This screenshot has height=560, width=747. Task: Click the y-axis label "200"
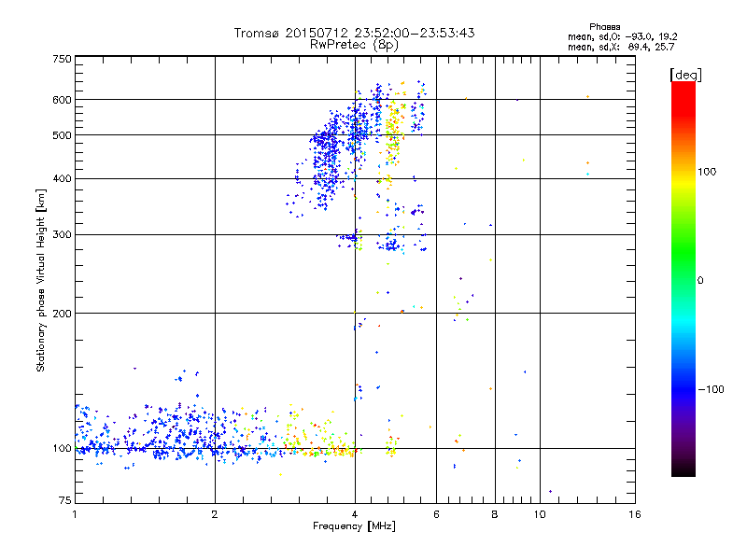tap(62, 314)
